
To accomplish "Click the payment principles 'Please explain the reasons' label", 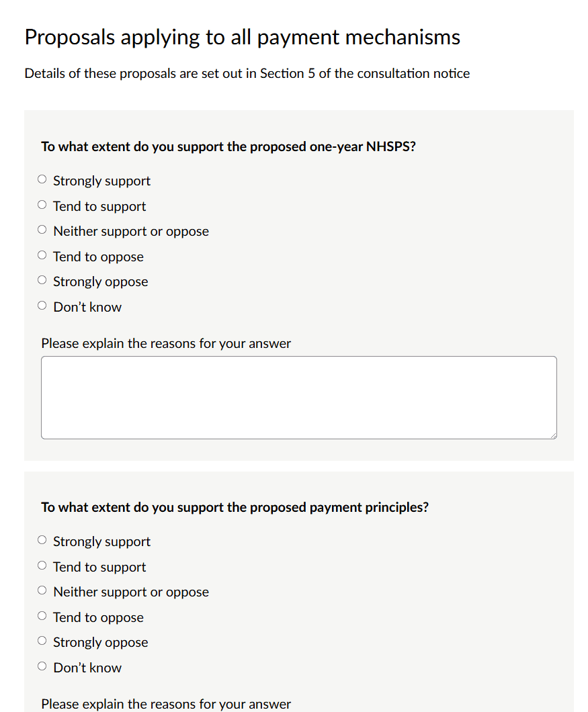I will pyautogui.click(x=166, y=704).
